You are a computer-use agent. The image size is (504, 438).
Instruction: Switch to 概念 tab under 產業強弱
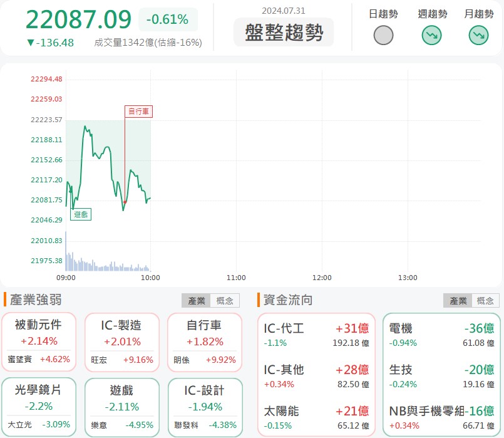pyautogui.click(x=225, y=301)
